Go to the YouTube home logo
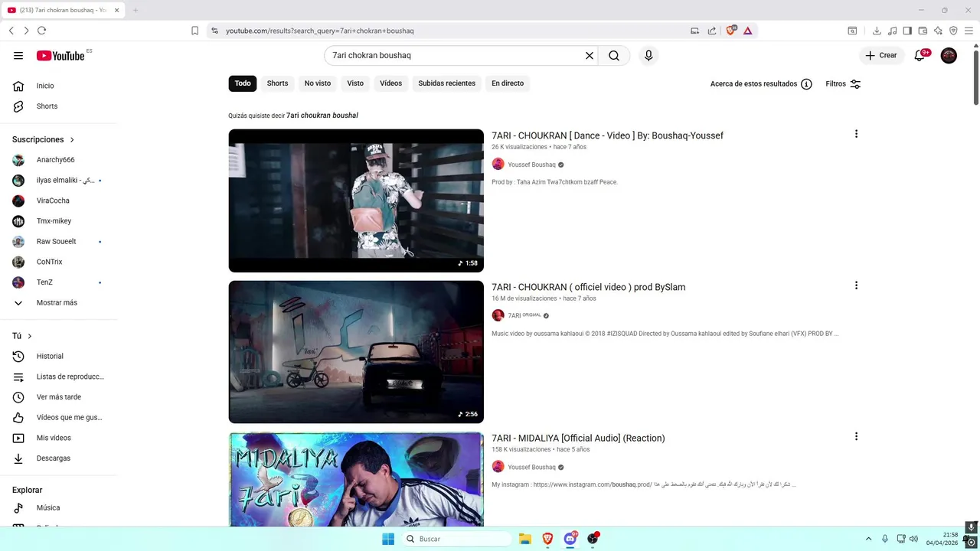The image size is (980, 551). [60, 56]
